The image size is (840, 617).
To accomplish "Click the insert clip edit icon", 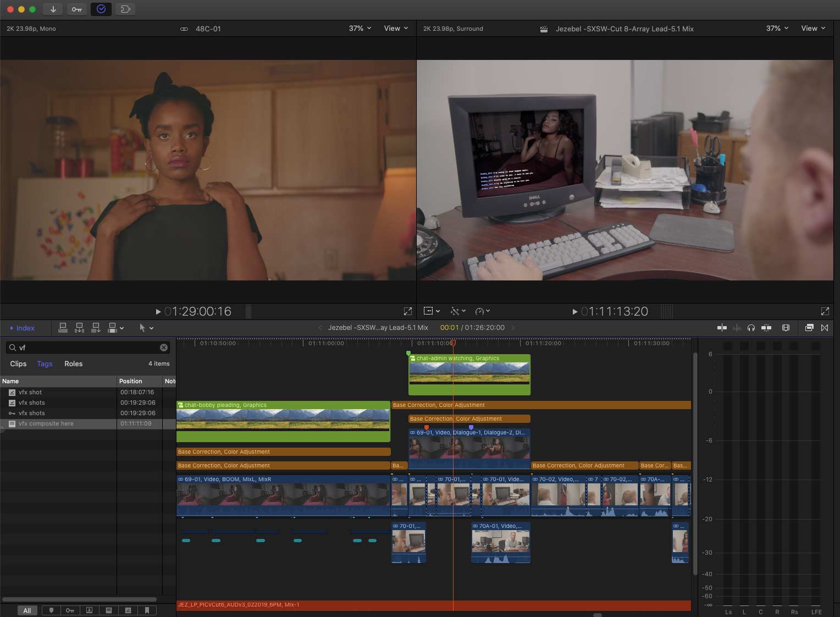I will coord(80,328).
